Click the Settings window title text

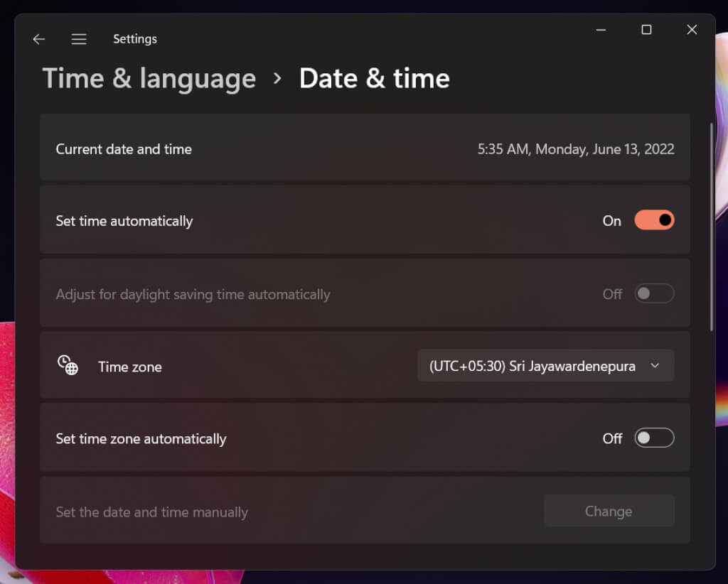click(134, 39)
